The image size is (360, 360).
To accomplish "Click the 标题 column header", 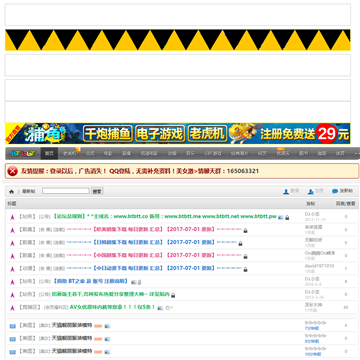I will [x=12, y=203].
